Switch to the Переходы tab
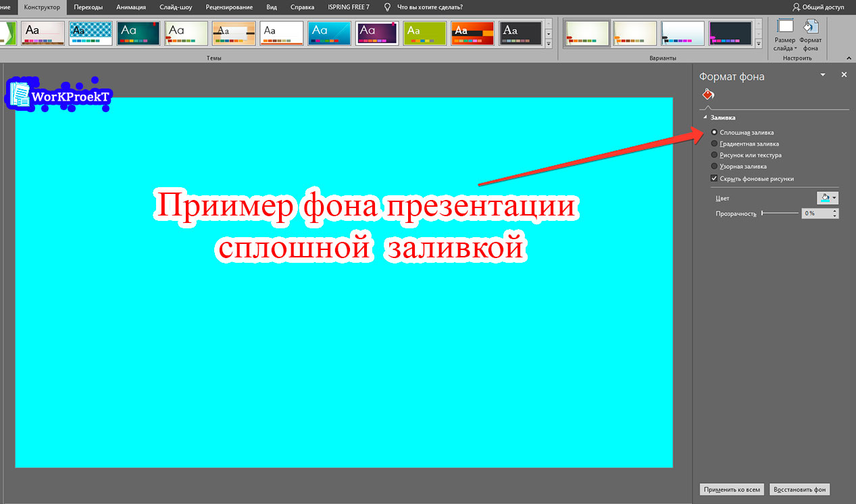Viewport: 856px width, 504px height. [89, 7]
